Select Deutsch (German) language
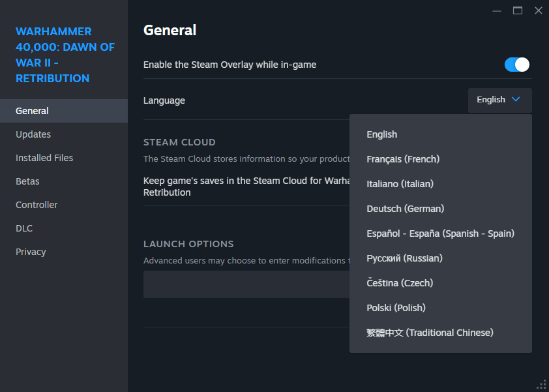The image size is (549, 392). point(405,209)
